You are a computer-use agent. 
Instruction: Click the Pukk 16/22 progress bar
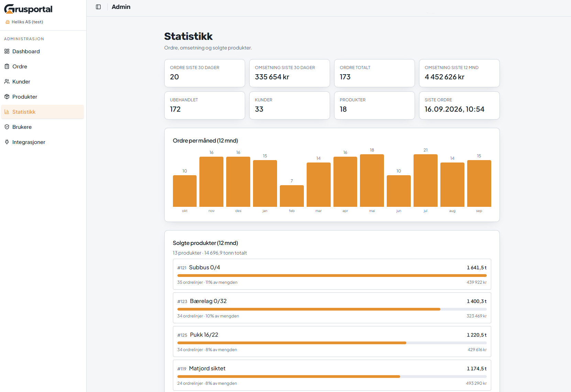(x=332, y=343)
